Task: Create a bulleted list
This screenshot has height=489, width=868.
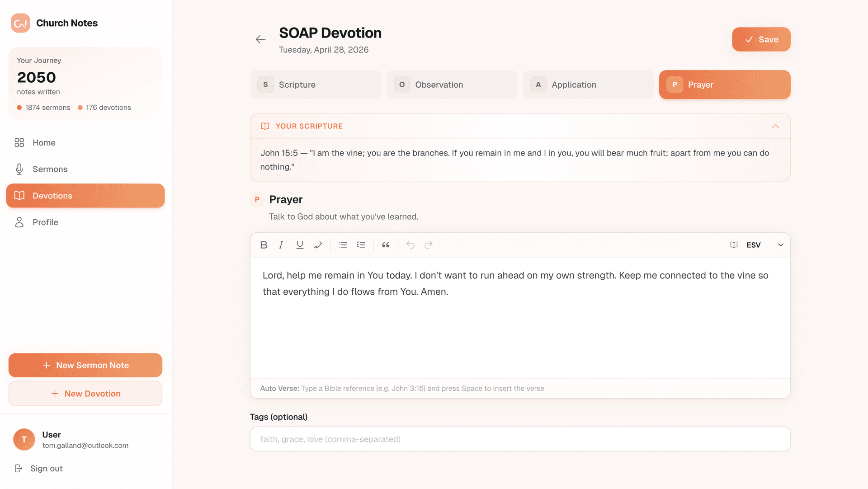Action: point(343,244)
